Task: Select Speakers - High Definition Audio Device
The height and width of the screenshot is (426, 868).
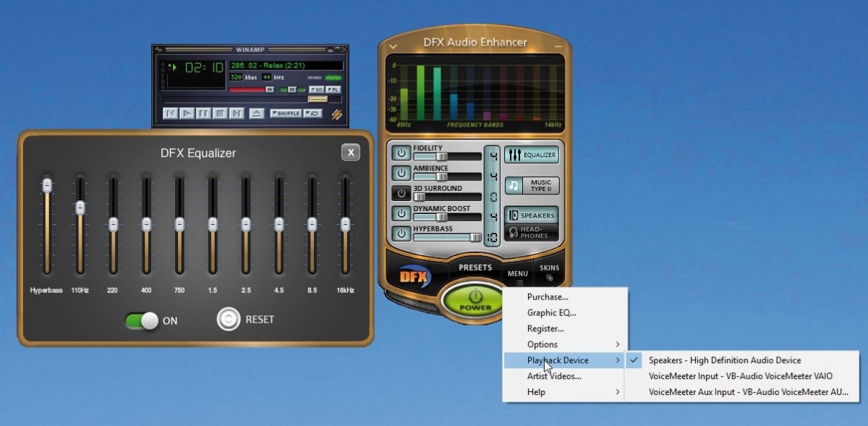Action: point(743,360)
